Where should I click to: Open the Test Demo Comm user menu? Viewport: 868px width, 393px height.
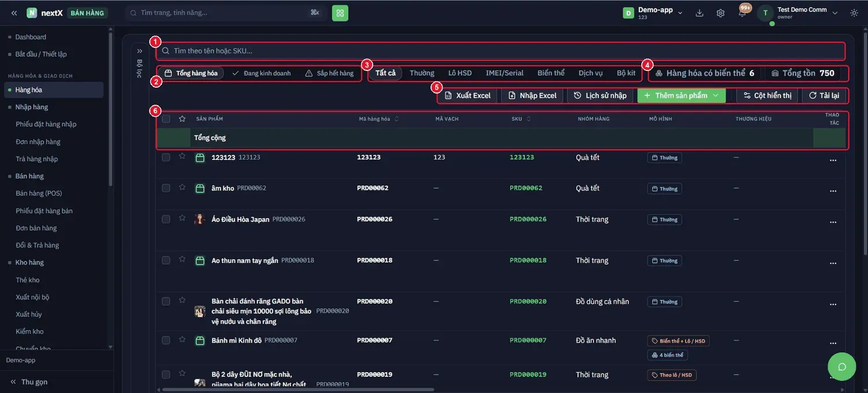click(x=798, y=13)
